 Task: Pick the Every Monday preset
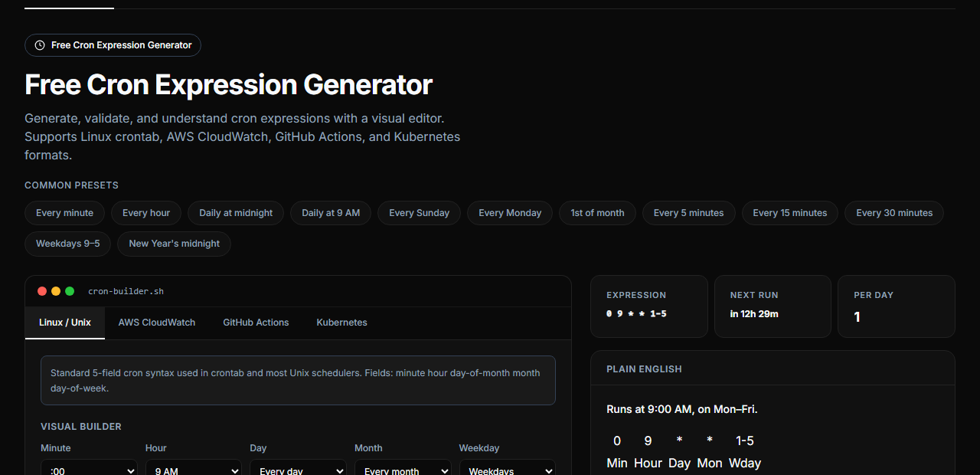pos(510,213)
